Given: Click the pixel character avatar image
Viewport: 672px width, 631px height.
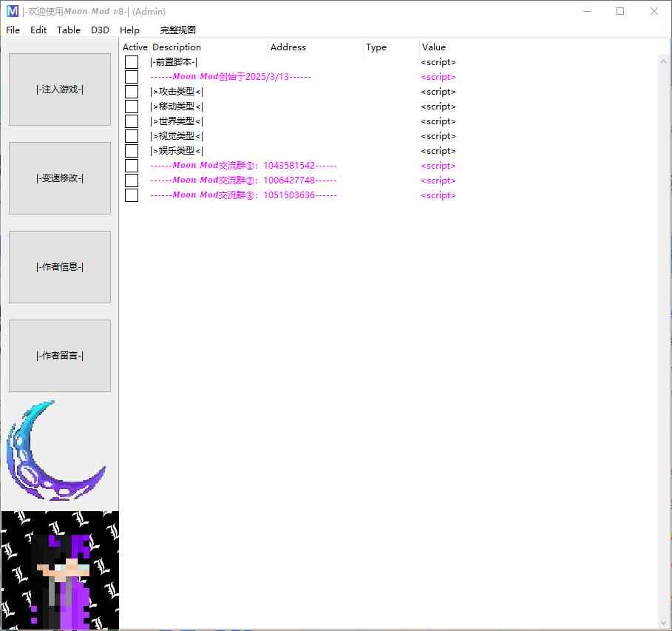Looking at the screenshot, I should pos(60,570).
